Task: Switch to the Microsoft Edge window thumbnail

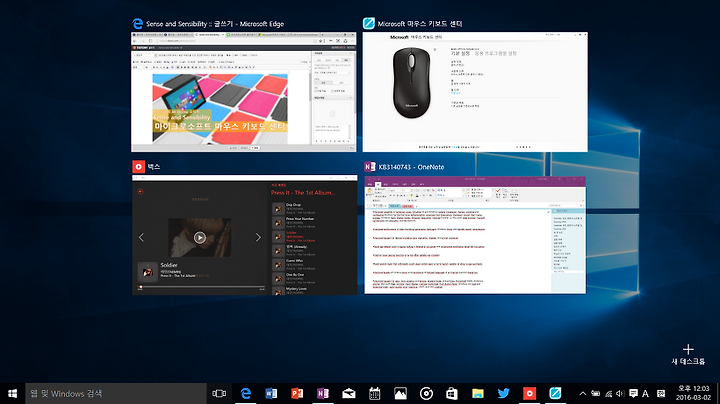Action: pyautogui.click(x=243, y=92)
